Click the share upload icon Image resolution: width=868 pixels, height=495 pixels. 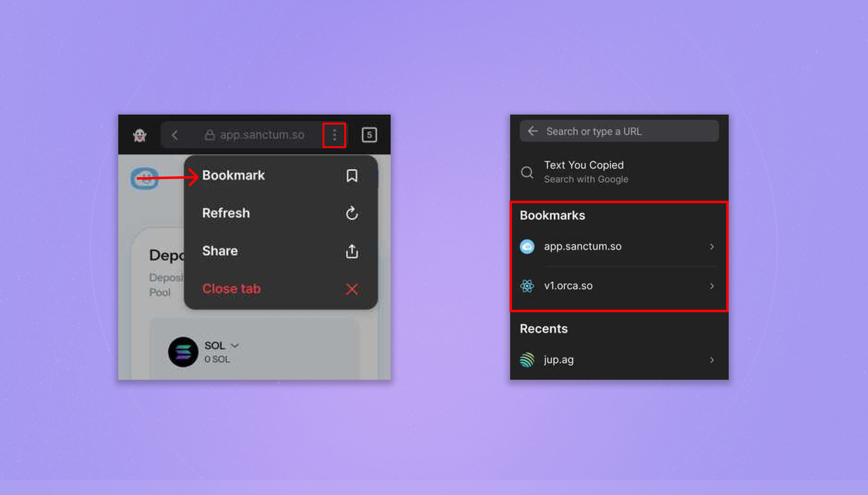point(352,251)
